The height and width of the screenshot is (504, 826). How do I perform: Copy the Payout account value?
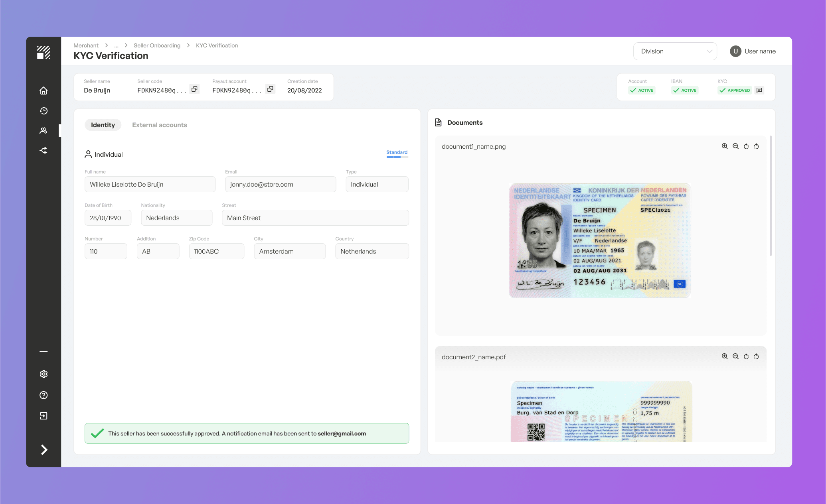point(270,89)
